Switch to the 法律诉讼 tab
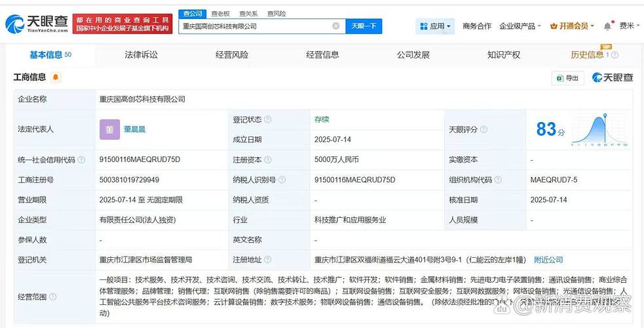The width and height of the screenshot is (644, 328). tap(141, 54)
